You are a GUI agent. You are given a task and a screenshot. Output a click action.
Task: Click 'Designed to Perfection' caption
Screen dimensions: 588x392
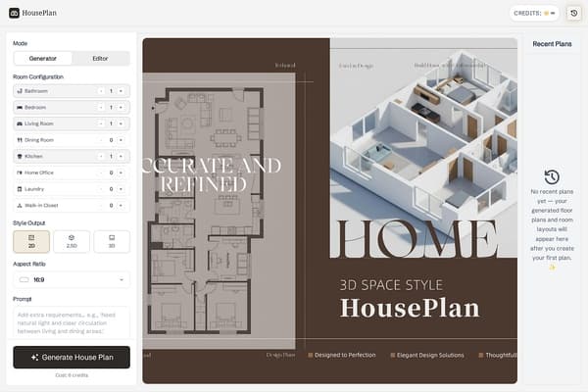[345, 355]
